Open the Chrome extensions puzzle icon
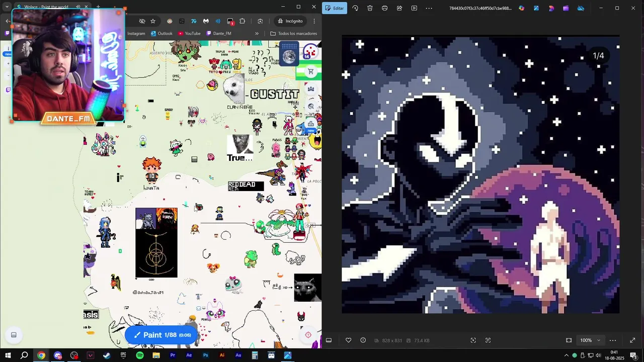644x362 pixels. [x=243, y=21]
